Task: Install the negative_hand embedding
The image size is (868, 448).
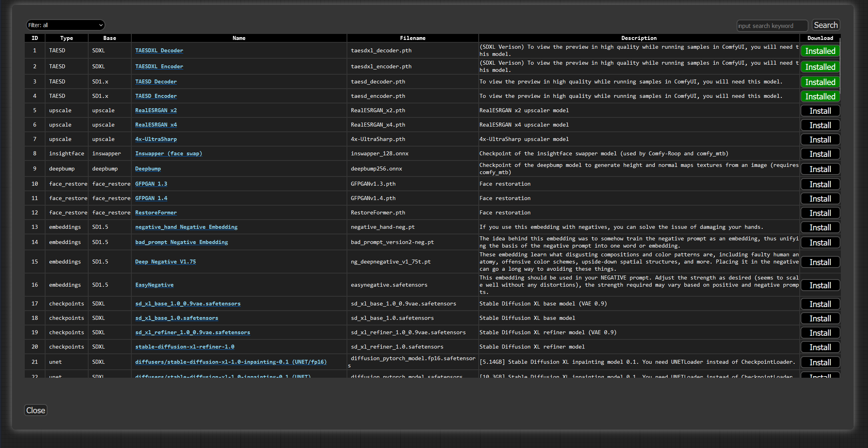Action: pos(820,228)
